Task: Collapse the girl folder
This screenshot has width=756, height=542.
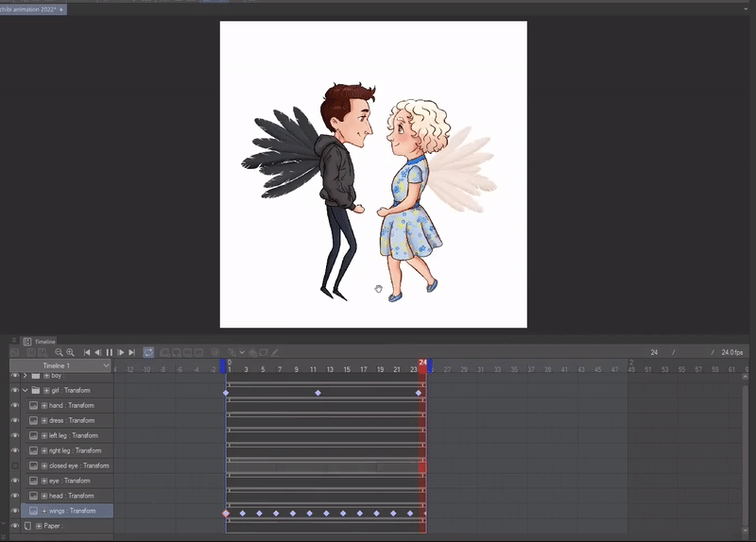Action: coord(25,390)
